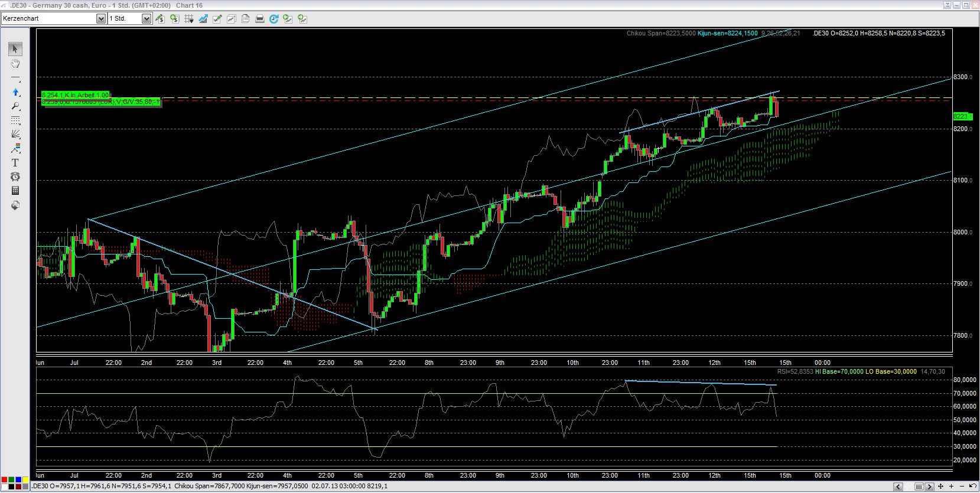Click the horizontal scrollbar thumb handle

[x=919, y=487]
